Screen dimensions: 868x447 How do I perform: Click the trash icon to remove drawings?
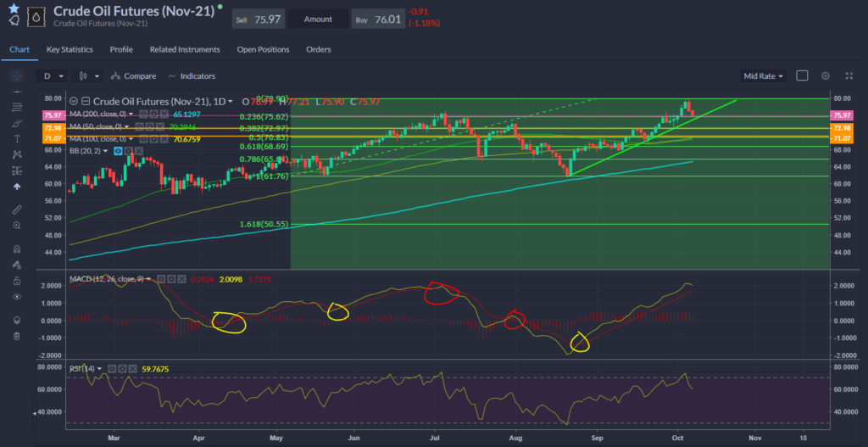tap(17, 337)
